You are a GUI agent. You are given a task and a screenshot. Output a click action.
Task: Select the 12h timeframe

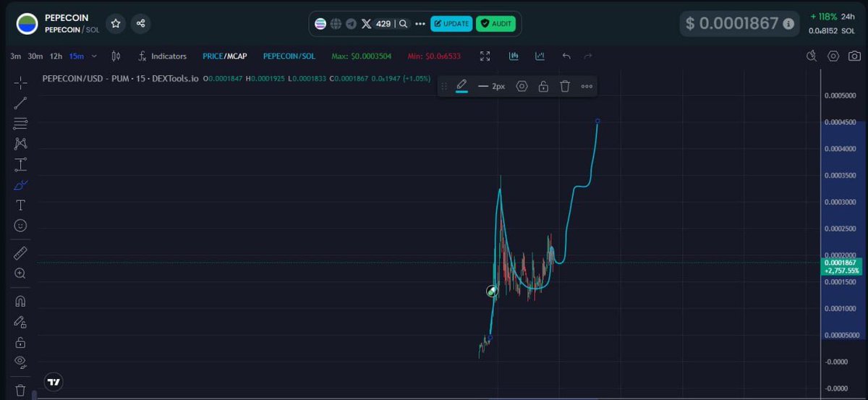pyautogui.click(x=56, y=56)
